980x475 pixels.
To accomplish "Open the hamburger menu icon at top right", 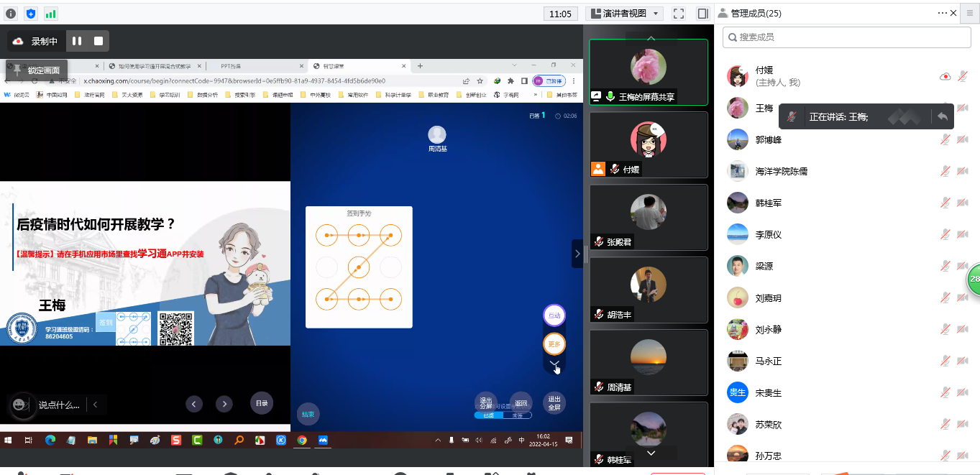I will 970,13.
